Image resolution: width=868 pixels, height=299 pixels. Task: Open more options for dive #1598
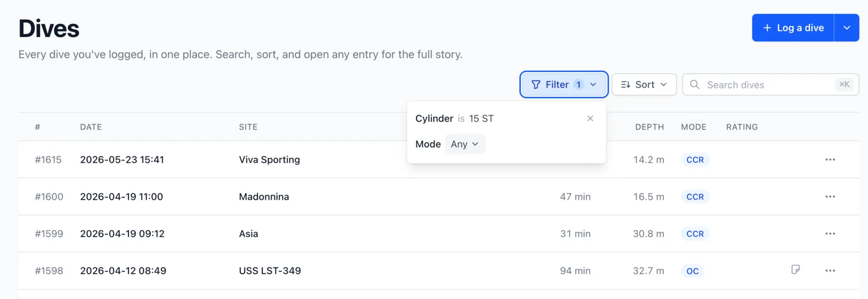(x=830, y=270)
